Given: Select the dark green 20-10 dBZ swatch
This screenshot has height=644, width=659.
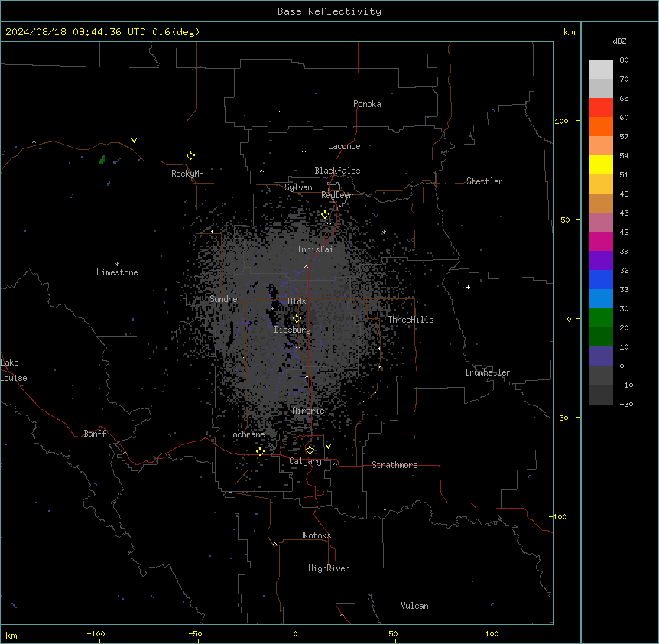Looking at the screenshot, I should click(601, 337).
